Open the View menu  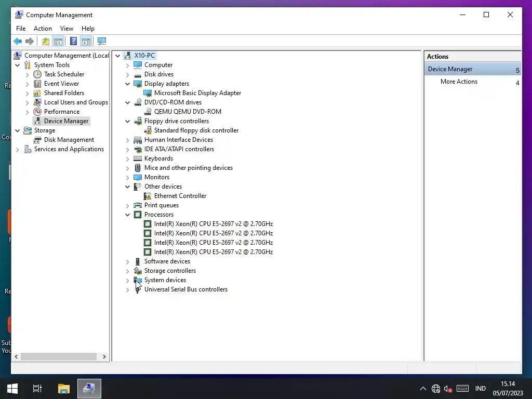[66, 29]
